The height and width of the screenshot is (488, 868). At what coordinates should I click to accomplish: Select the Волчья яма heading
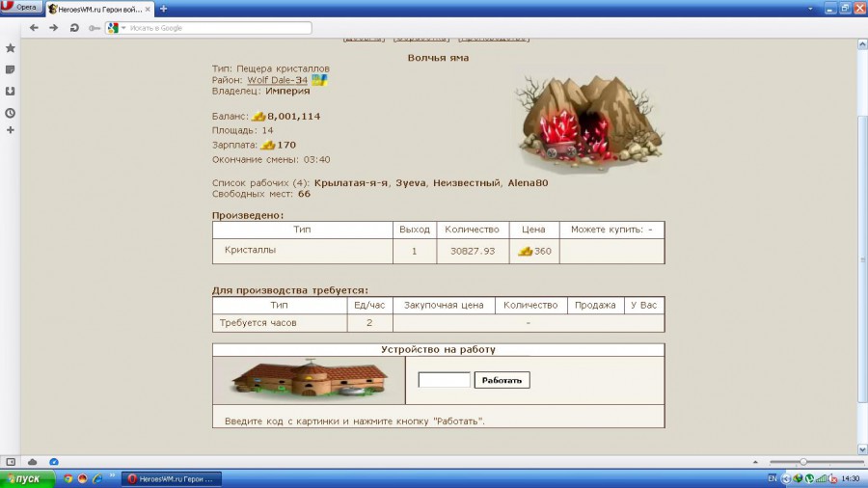[x=438, y=58]
